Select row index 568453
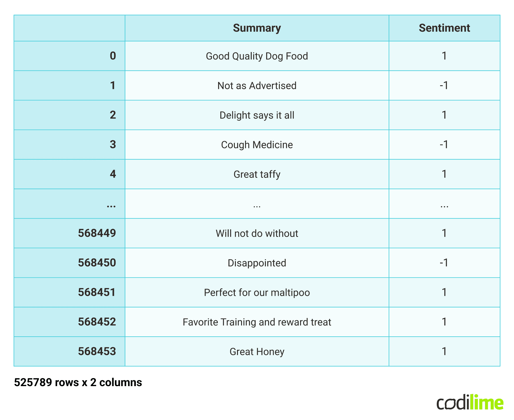The image size is (514, 420). 97,351
